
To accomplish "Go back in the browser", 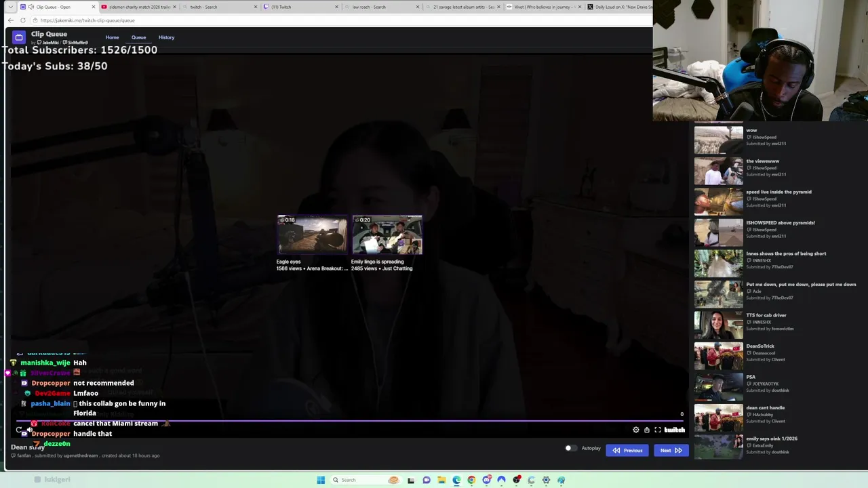I will pyautogui.click(x=12, y=20).
